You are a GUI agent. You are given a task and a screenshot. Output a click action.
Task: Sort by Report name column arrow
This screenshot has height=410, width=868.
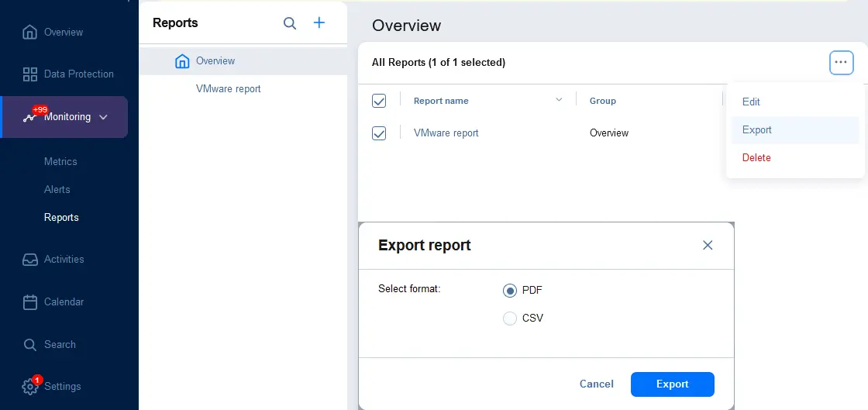(559, 100)
